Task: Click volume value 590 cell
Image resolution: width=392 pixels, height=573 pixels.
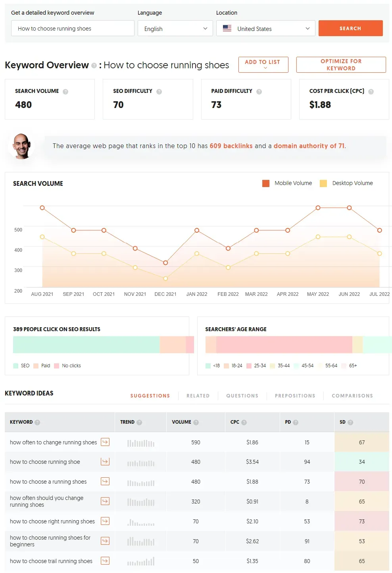Action: tap(196, 442)
